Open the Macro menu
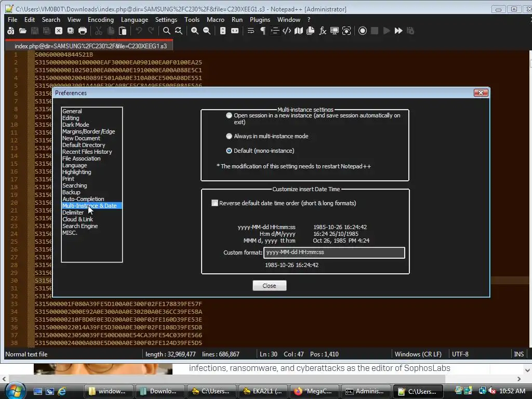 [216, 20]
